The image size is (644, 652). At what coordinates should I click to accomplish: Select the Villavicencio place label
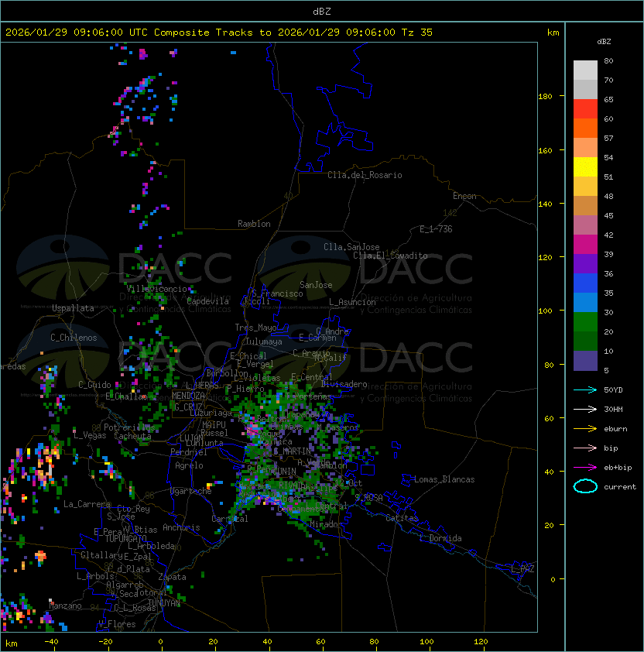pos(156,289)
